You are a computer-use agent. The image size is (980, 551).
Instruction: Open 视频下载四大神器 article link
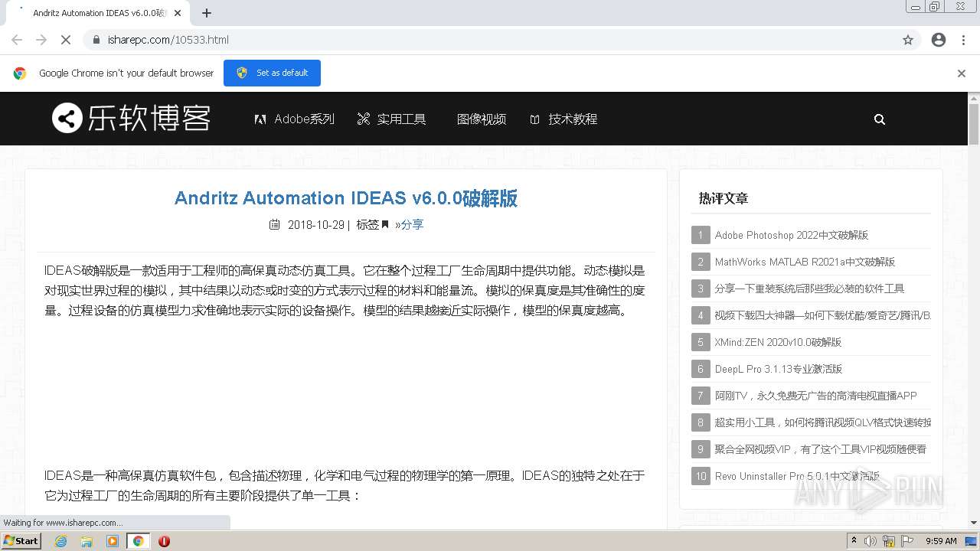tap(822, 315)
